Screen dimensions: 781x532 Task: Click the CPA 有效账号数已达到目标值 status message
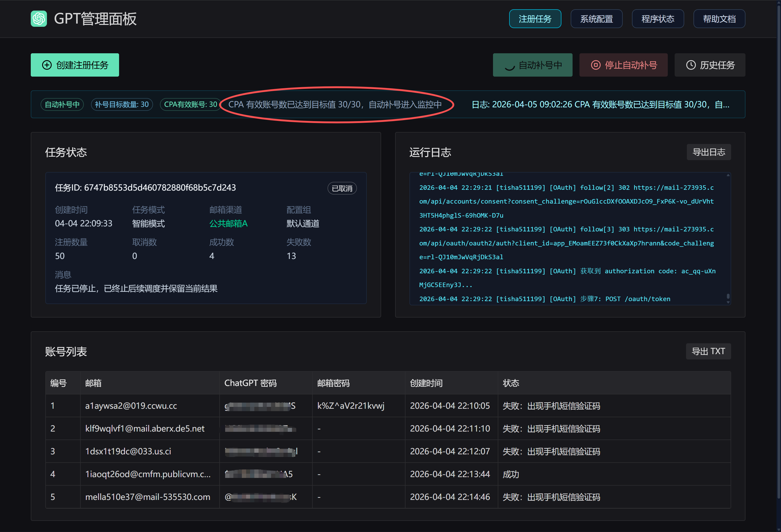[335, 104]
